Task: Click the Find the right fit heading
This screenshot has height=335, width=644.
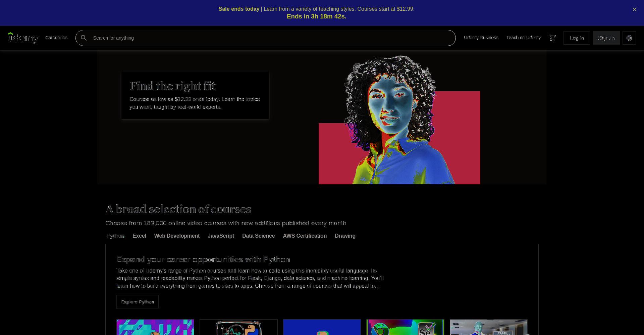Action: (172, 86)
